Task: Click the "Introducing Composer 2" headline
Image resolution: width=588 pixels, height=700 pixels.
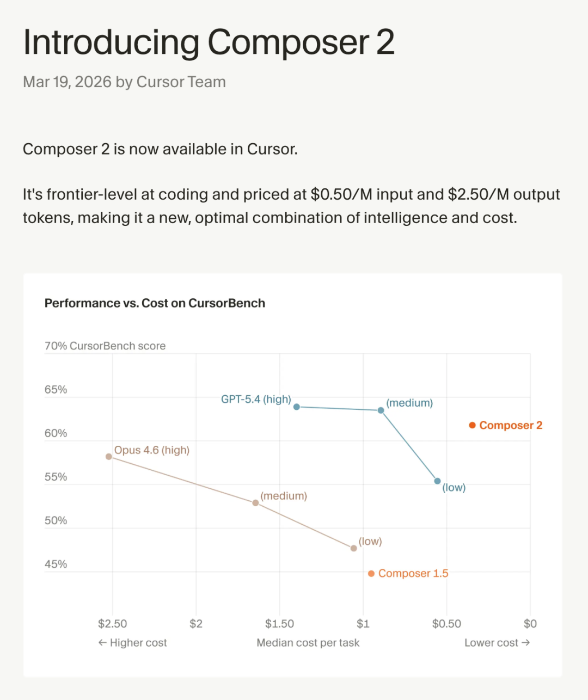Action: 209,42
